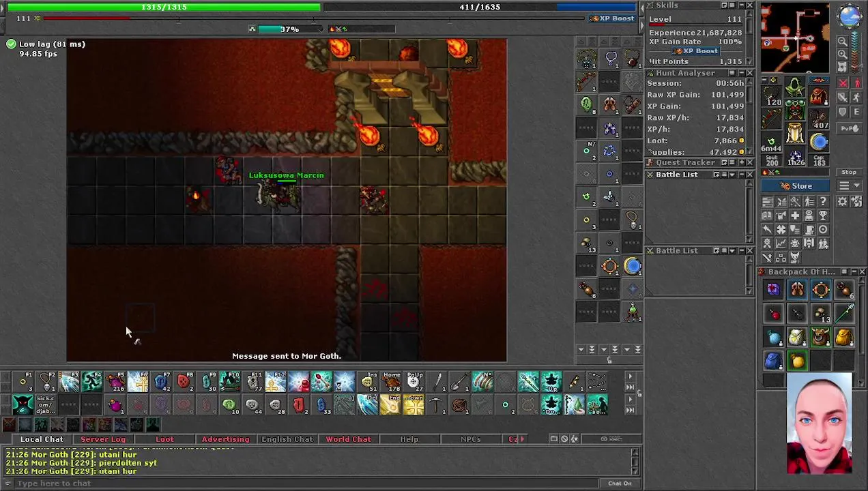This screenshot has height=491, width=868.
Task: Select the balanced fight mode button
Action: [x=842, y=97]
